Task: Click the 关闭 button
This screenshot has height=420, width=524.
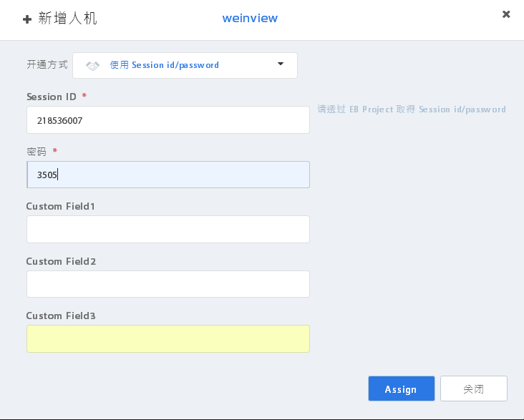Action: (474, 389)
